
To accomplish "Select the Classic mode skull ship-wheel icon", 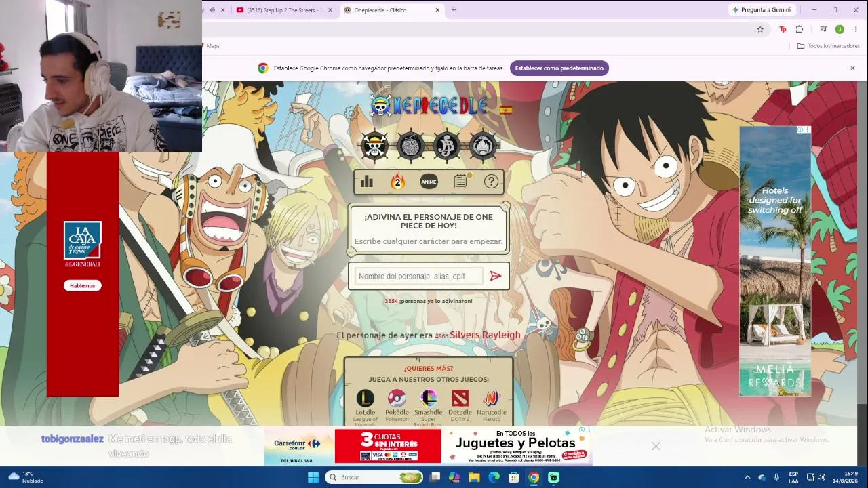I will (374, 146).
